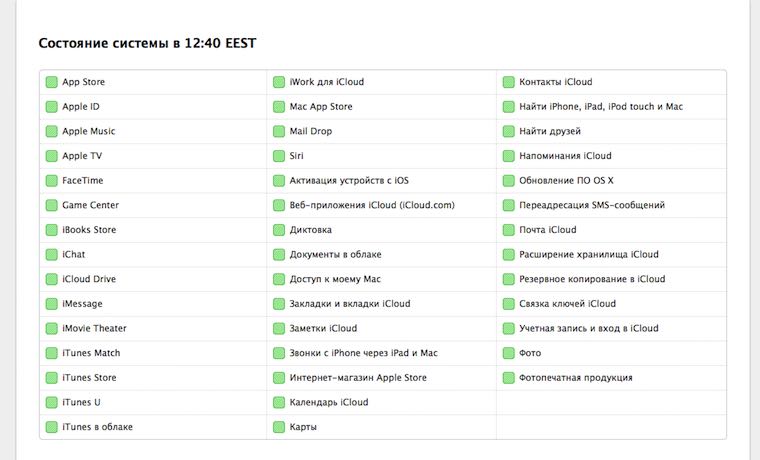This screenshot has height=460, width=760.
Task: Click the status icon beside Mail Drop
Action: pyautogui.click(x=280, y=131)
